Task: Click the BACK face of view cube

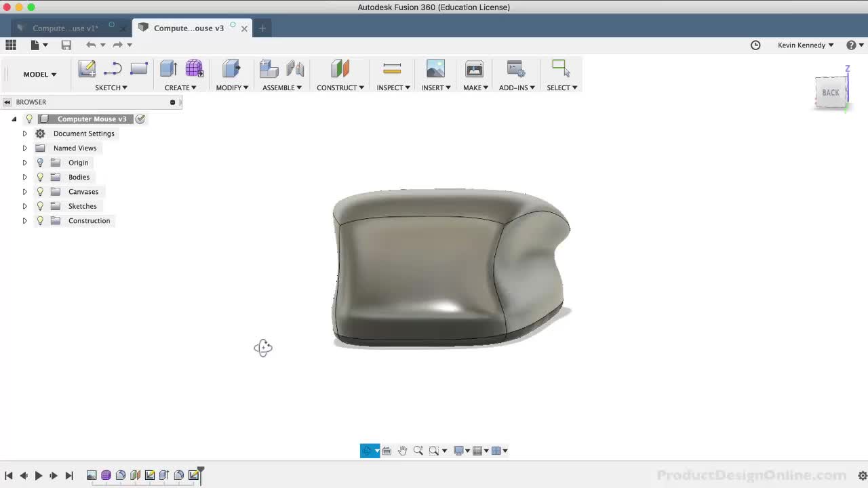Action: click(x=831, y=93)
